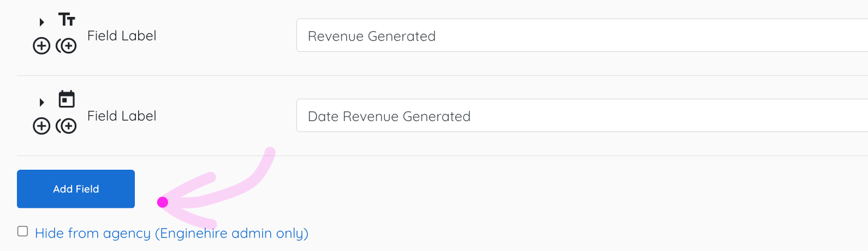Screen dimensions: 868x251
Task: Expand the Revenue Generated field row triangle
Action: point(42,22)
